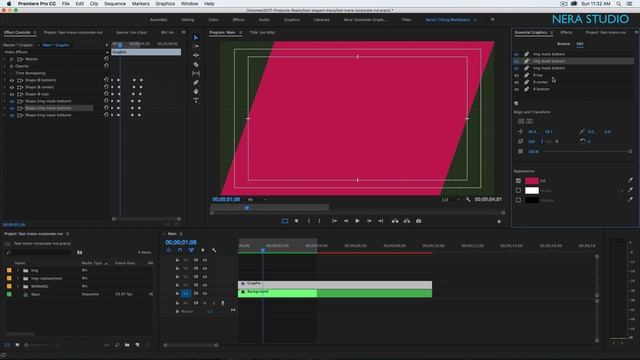
Task: Open the Program monitor settings wrench
Action: pyautogui.click(x=468, y=200)
